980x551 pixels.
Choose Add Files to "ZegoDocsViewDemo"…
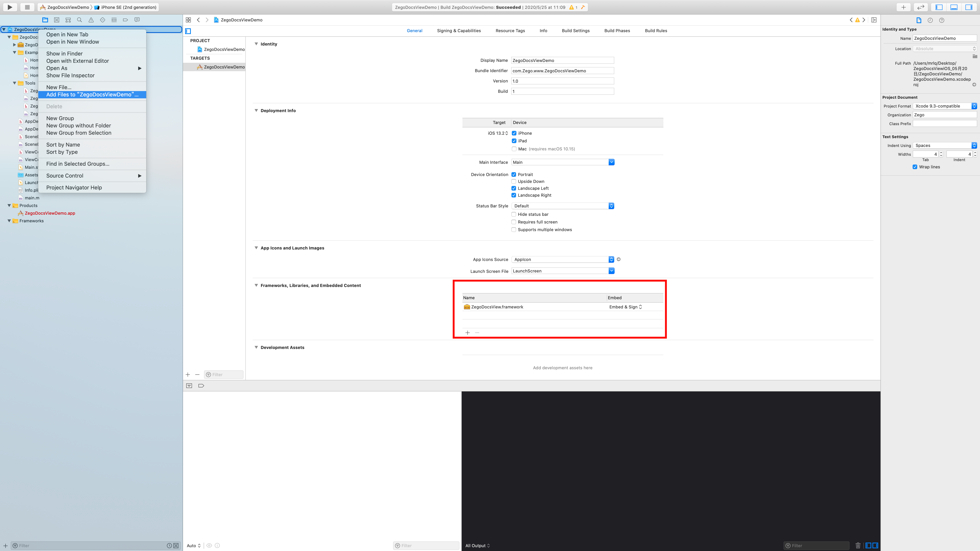92,95
